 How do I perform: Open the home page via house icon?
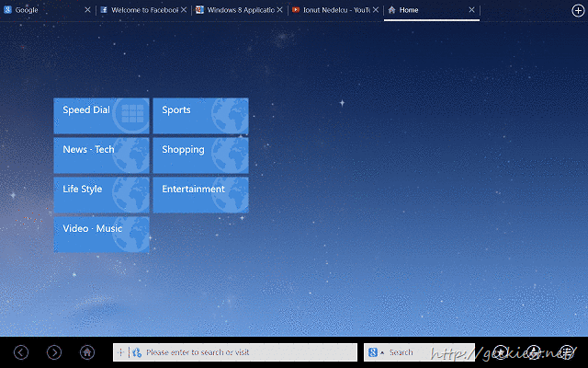coord(87,351)
